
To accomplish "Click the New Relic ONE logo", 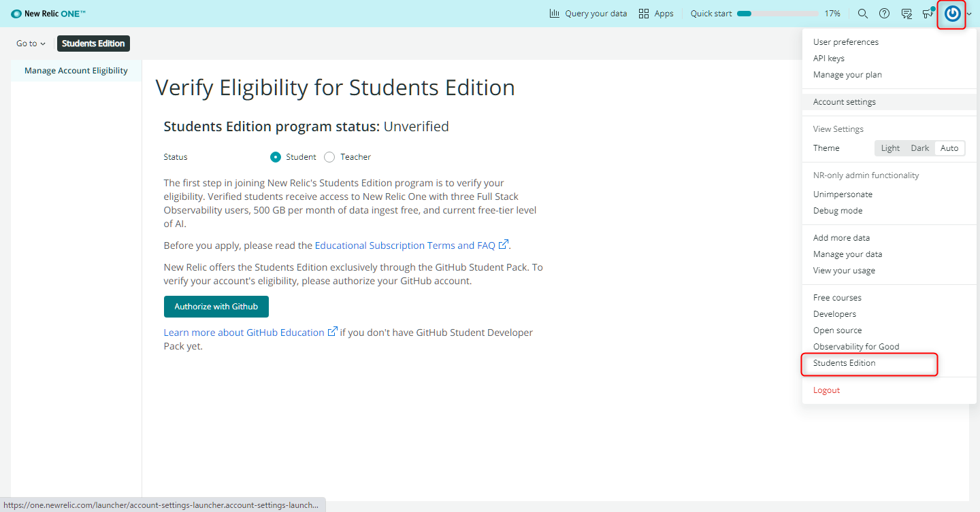I will pos(48,14).
